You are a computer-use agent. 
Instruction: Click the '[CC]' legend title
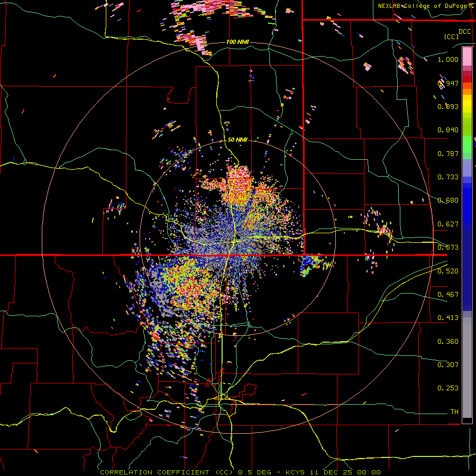click(x=451, y=36)
